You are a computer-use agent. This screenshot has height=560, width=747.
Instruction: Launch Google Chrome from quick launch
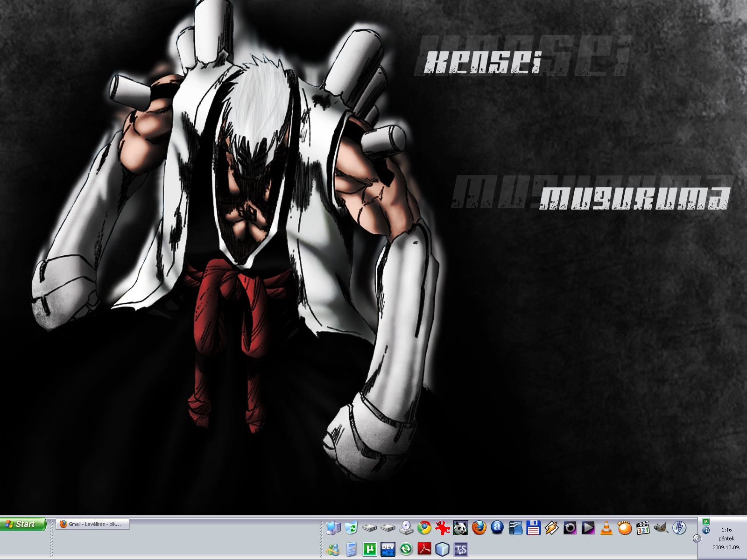424,528
